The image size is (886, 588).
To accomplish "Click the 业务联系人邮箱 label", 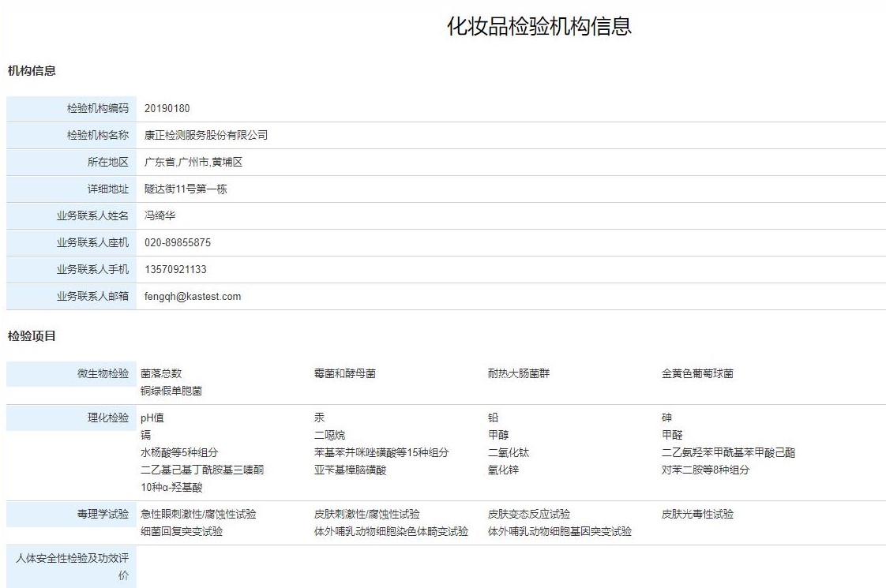I will pos(92,296).
